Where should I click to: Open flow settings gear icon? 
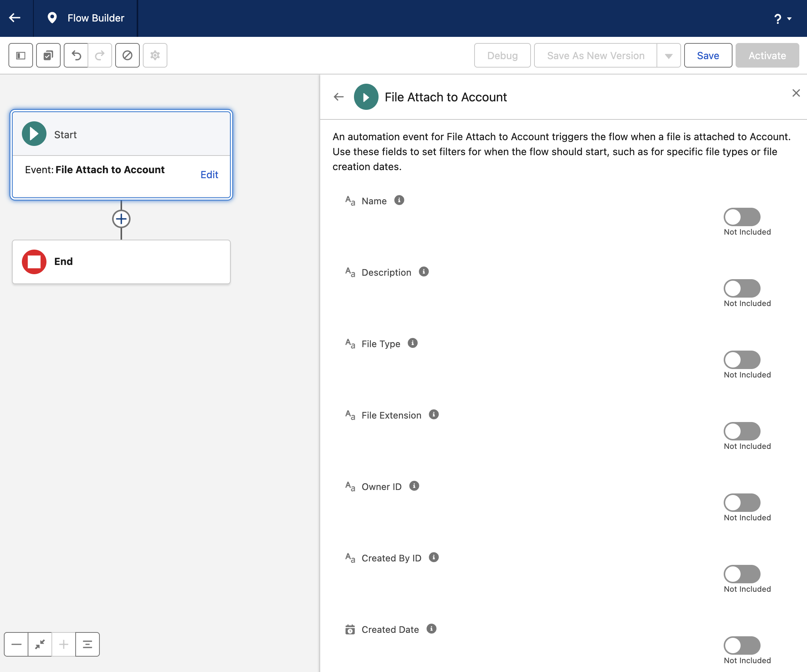pos(155,55)
